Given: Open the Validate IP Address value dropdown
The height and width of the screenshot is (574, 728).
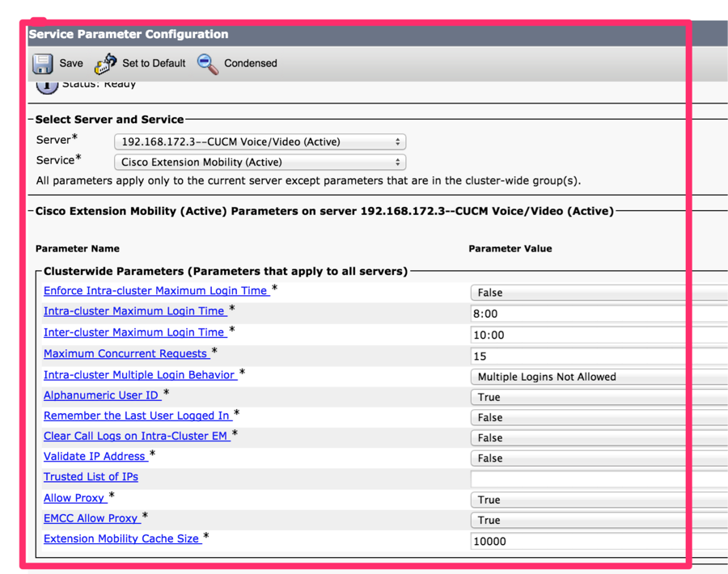Looking at the screenshot, I should [599, 458].
